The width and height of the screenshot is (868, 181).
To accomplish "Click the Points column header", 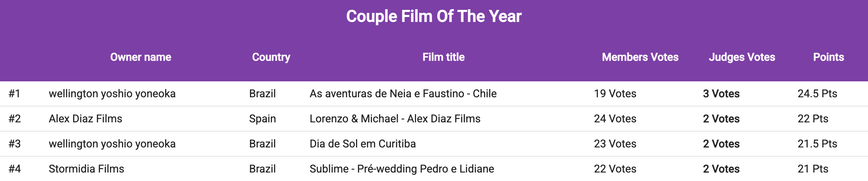I will (828, 57).
